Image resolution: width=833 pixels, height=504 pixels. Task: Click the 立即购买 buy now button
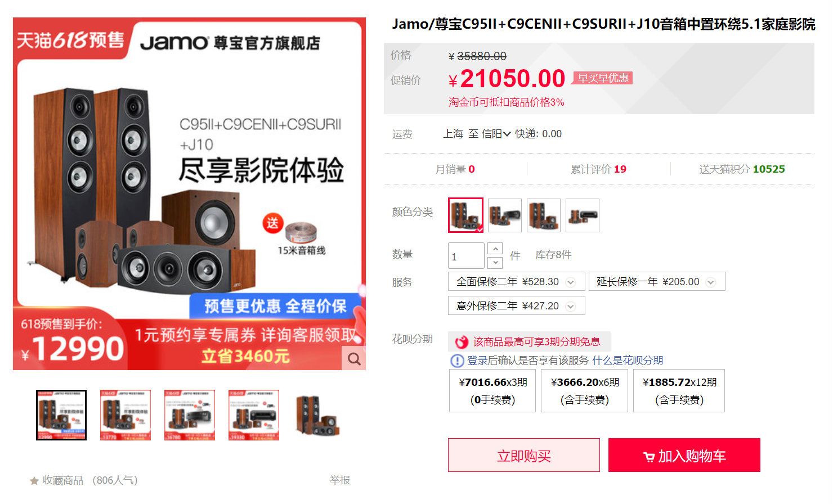pos(524,455)
